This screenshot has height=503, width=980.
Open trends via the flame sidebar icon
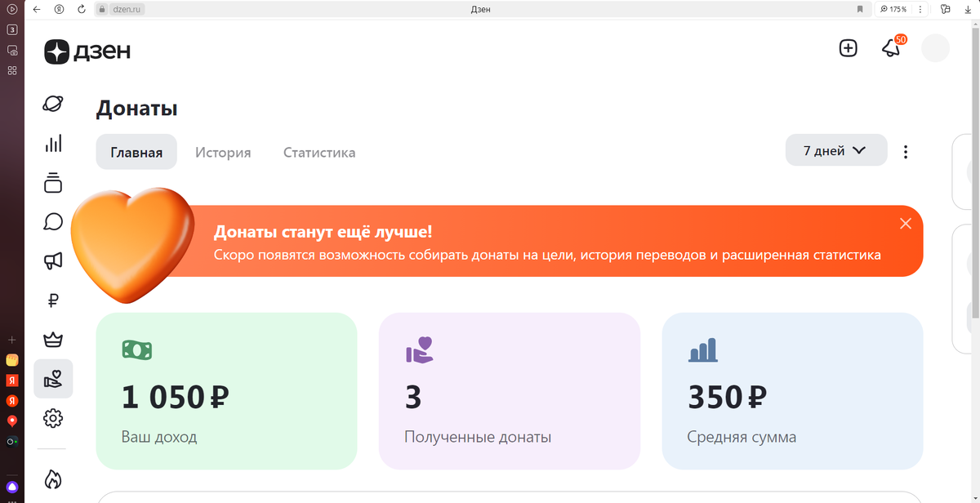coord(53,480)
